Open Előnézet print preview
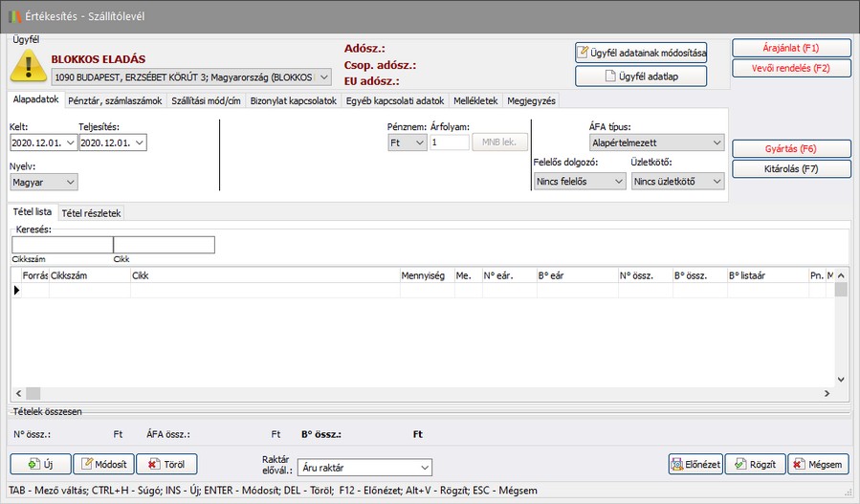The image size is (860, 504). click(695, 464)
